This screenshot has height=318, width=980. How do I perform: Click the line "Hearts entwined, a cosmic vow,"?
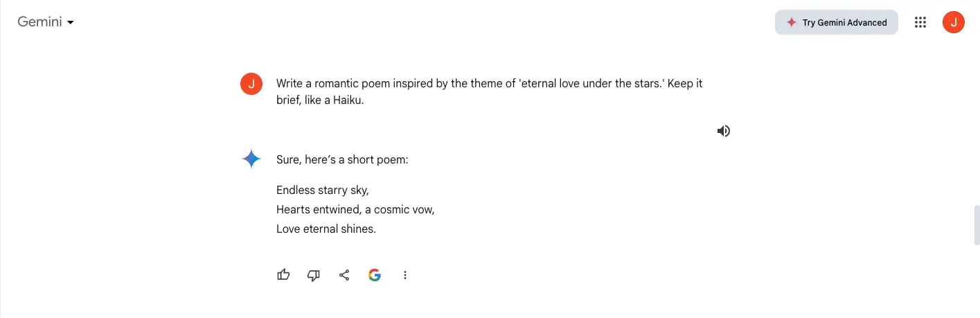(x=355, y=209)
